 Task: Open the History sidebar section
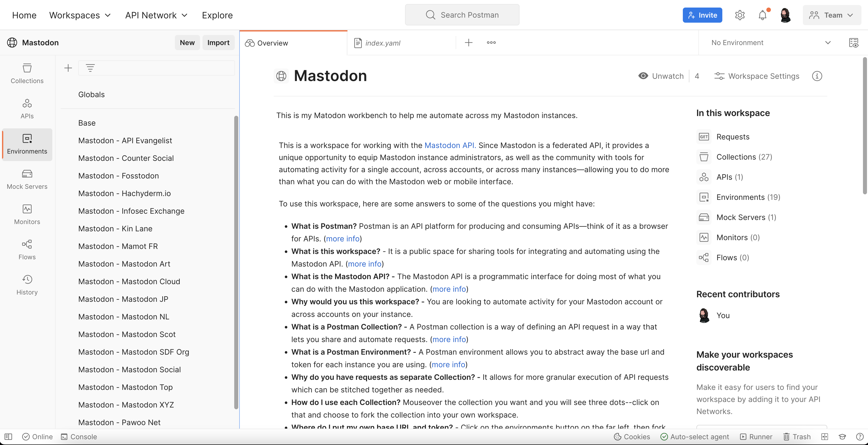[27, 285]
